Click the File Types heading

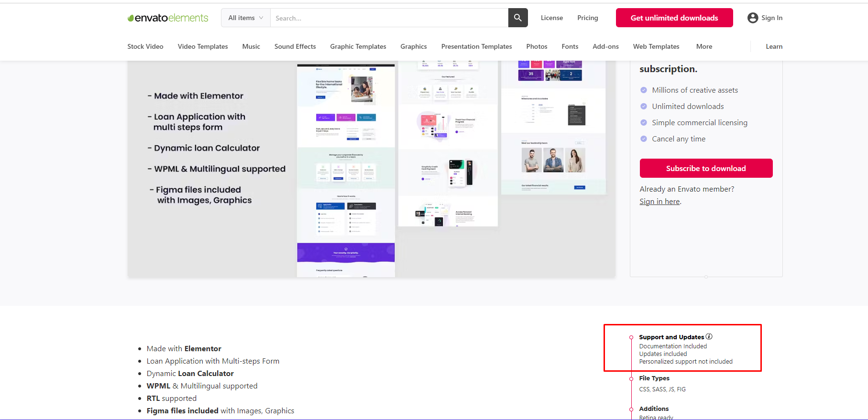click(x=654, y=378)
